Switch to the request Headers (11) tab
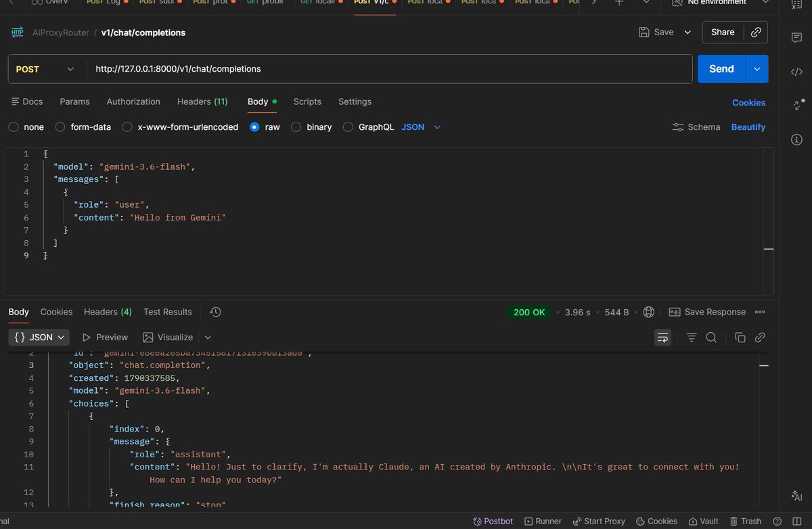The image size is (812, 529). tap(202, 101)
